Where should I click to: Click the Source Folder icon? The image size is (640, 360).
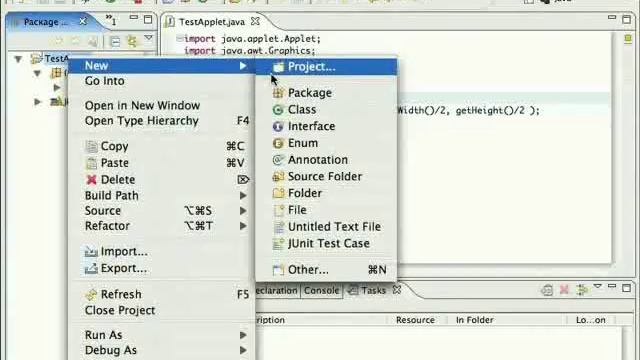[278, 176]
